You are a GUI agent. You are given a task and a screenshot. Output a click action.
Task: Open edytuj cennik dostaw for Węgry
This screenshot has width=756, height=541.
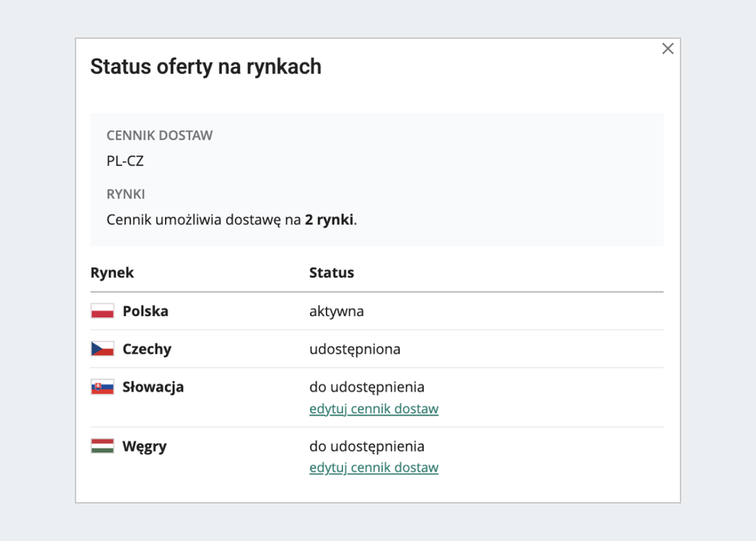373,468
